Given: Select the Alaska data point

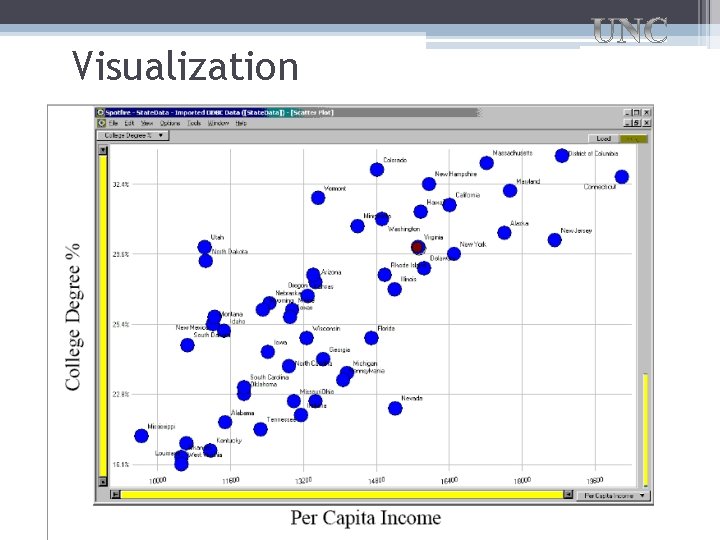Looking at the screenshot, I should click(x=504, y=233).
